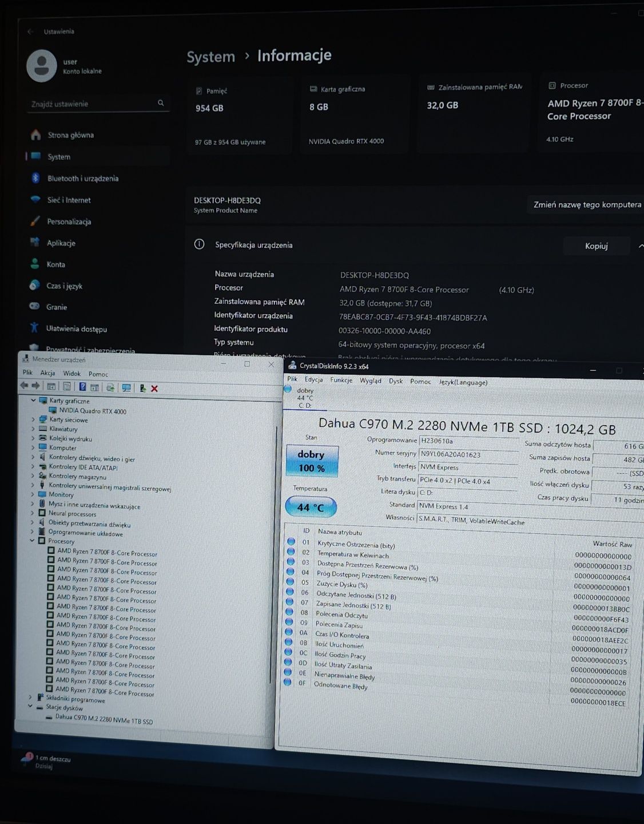644x824 pixels.
Task: Go back in Device Manager toolbar
Action: [24, 386]
